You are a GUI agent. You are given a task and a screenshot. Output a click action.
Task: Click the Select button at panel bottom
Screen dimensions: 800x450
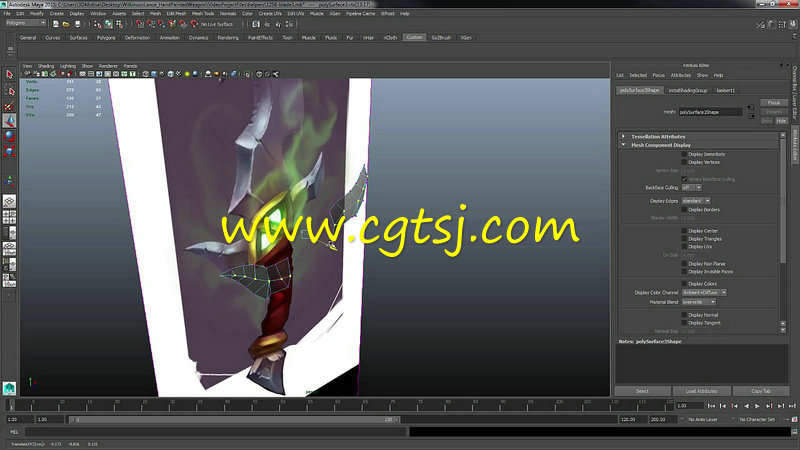(642, 391)
